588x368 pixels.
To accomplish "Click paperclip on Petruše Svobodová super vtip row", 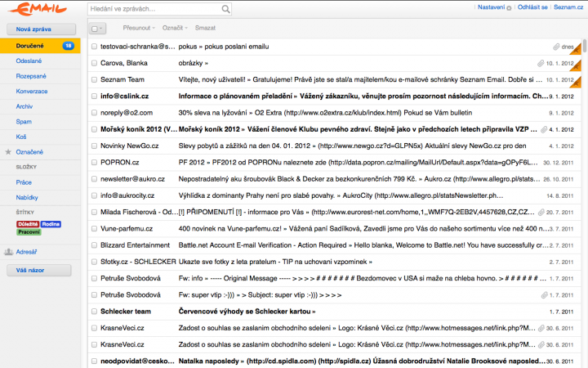I will click(x=545, y=295).
